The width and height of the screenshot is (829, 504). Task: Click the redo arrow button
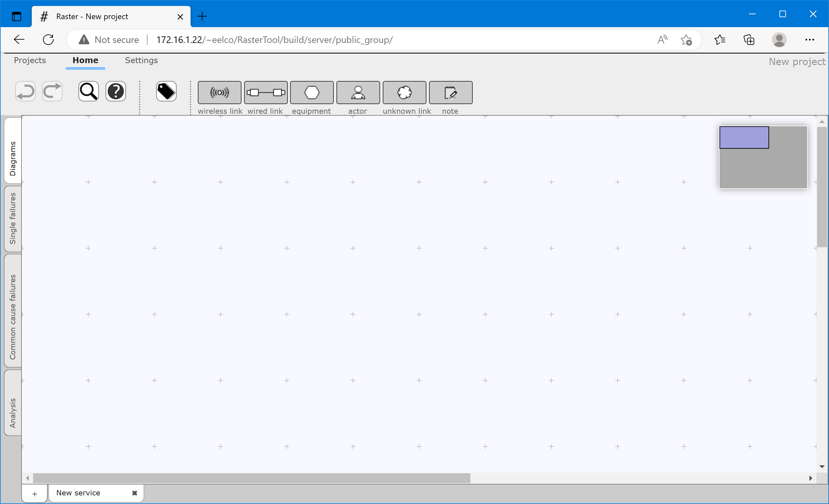52,92
